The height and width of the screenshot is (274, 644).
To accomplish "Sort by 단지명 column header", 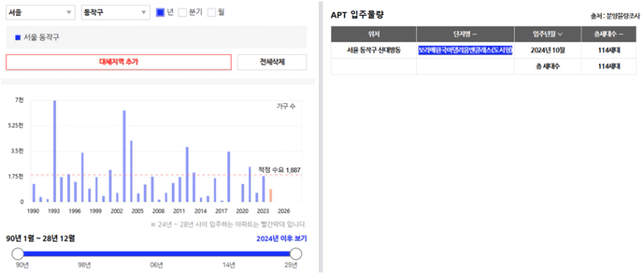I will point(465,34).
